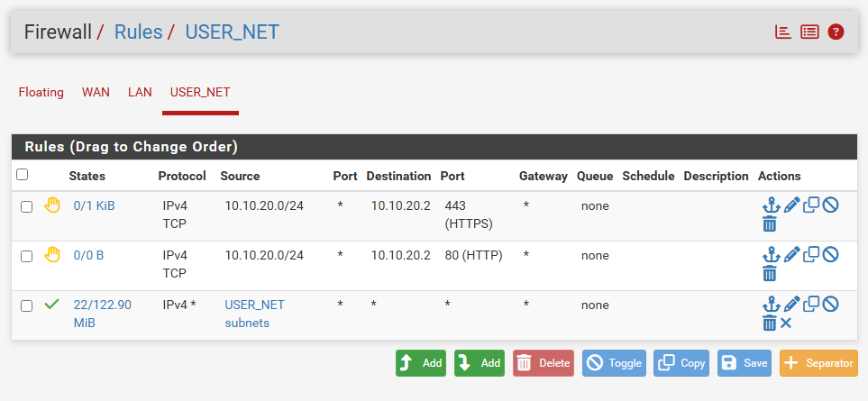Image resolution: width=868 pixels, height=401 pixels.
Task: Open Rules breadcrumb link
Action: click(x=139, y=32)
